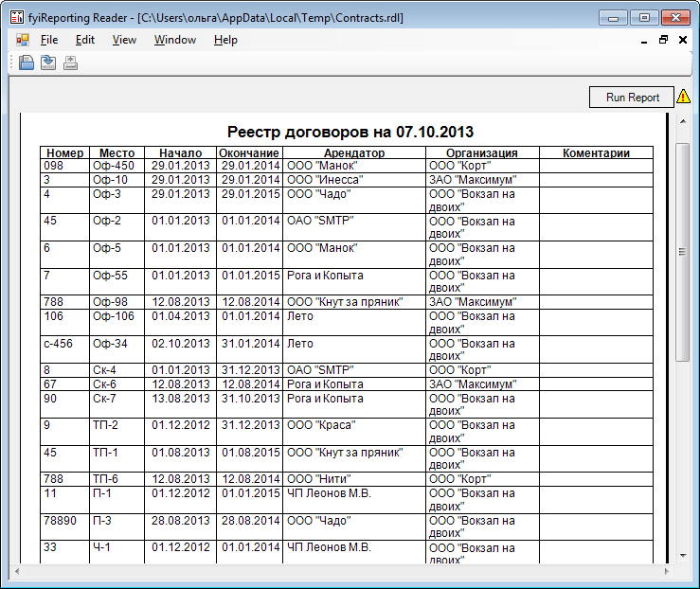
Task: Click end date cell '01.08.2015'
Action: 249,458
